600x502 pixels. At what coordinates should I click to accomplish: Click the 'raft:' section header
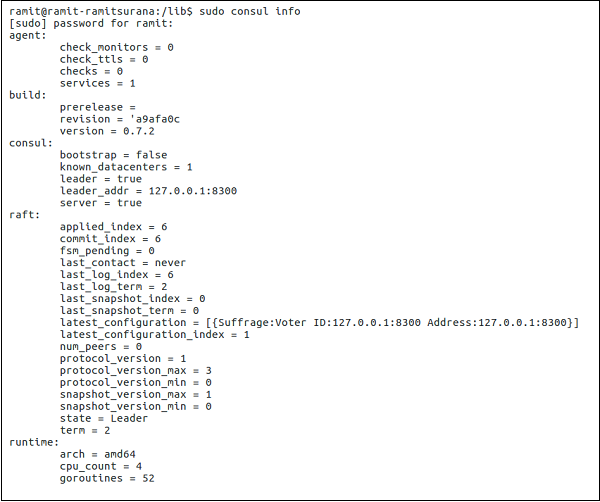(24, 215)
